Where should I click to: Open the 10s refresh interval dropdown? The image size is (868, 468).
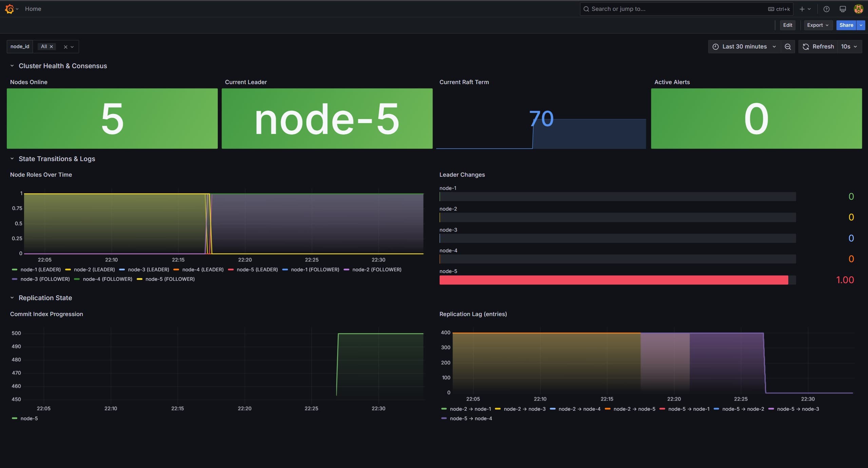tap(849, 47)
